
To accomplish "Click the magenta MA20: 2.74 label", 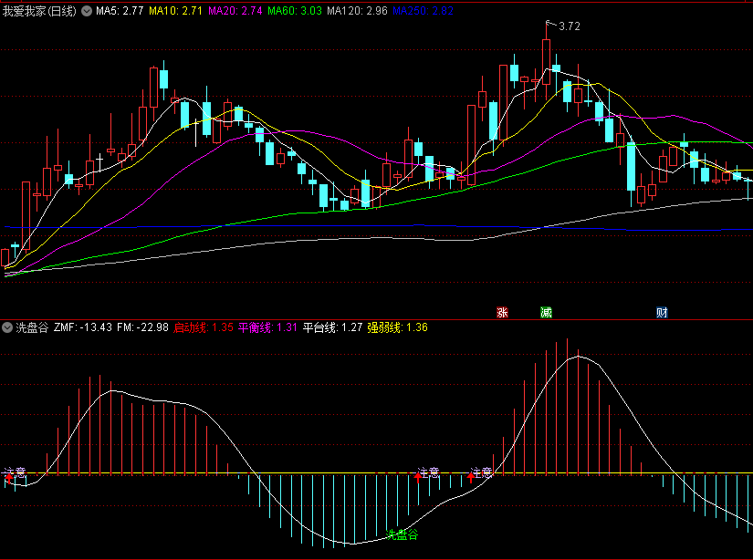I will pyautogui.click(x=235, y=11).
